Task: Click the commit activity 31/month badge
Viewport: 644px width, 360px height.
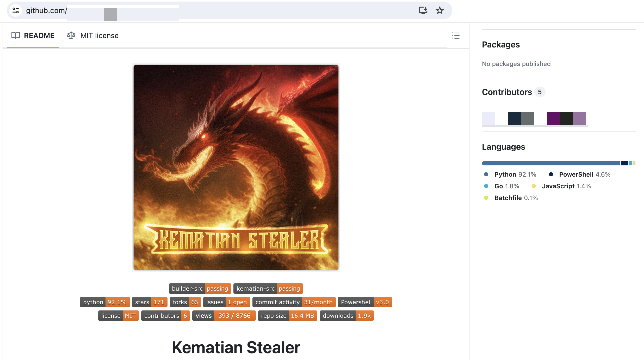Action: (294, 302)
